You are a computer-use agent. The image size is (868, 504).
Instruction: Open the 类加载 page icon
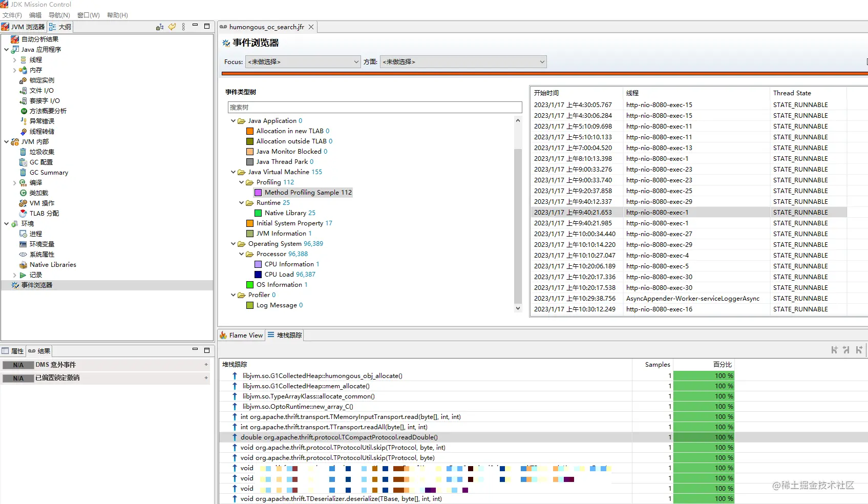[23, 193]
